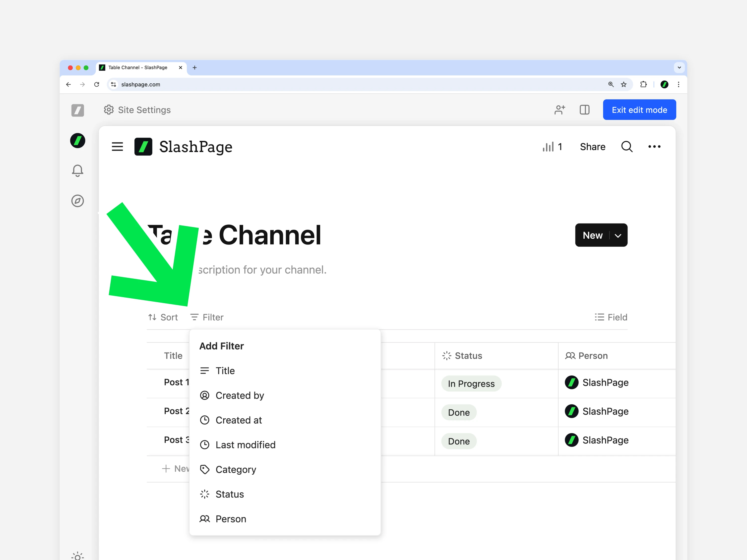This screenshot has height=560, width=747.
Task: Toggle the light theme sun icon
Action: 78,556
